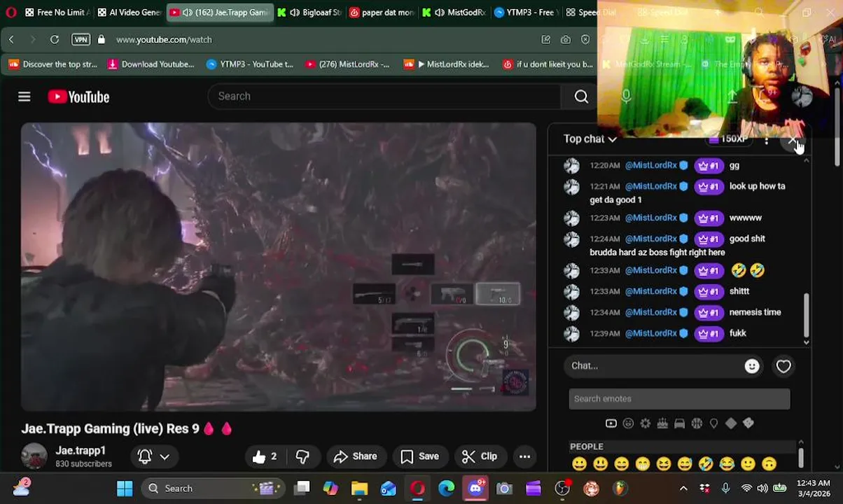The width and height of the screenshot is (843, 504).
Task: Go back with the browser arrow
Action: click(11, 40)
